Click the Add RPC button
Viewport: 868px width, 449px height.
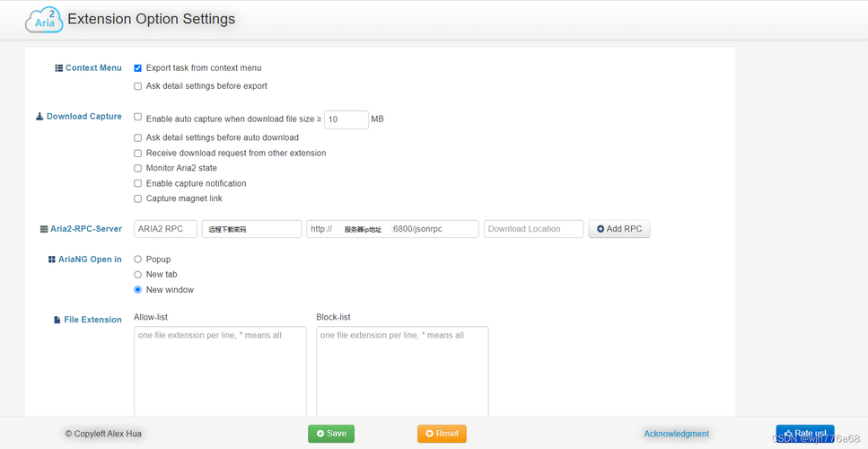618,229
